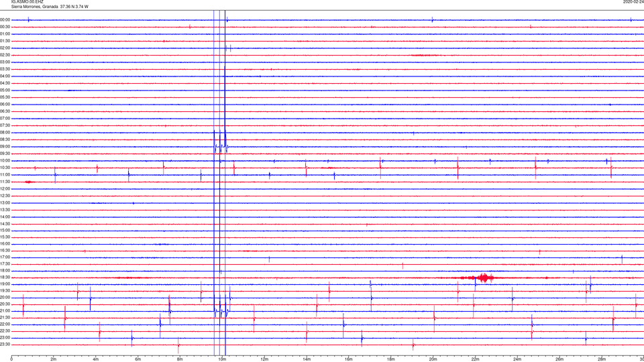Select the 05:00 time label

(x=5, y=90)
